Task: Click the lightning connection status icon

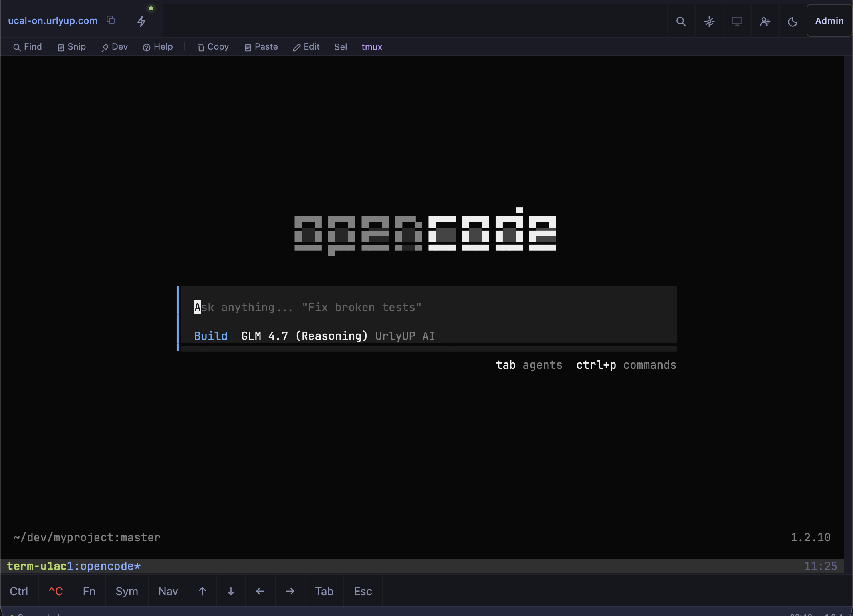Action: click(x=141, y=21)
